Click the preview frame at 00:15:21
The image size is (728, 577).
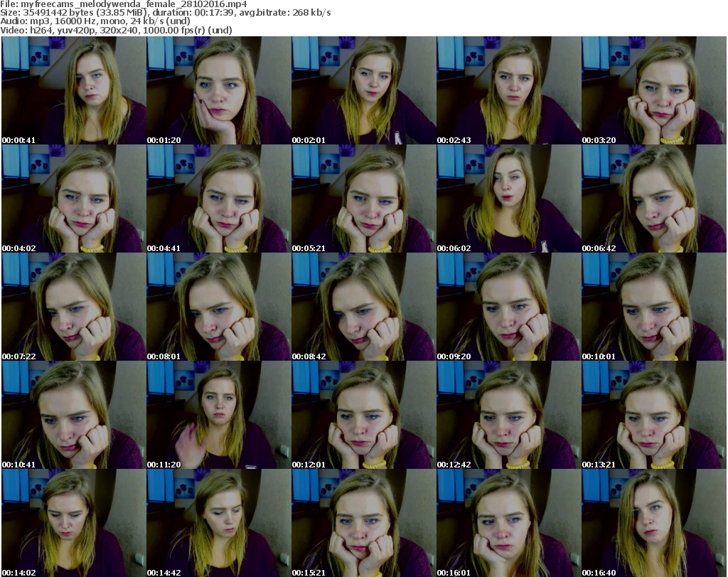click(x=364, y=523)
